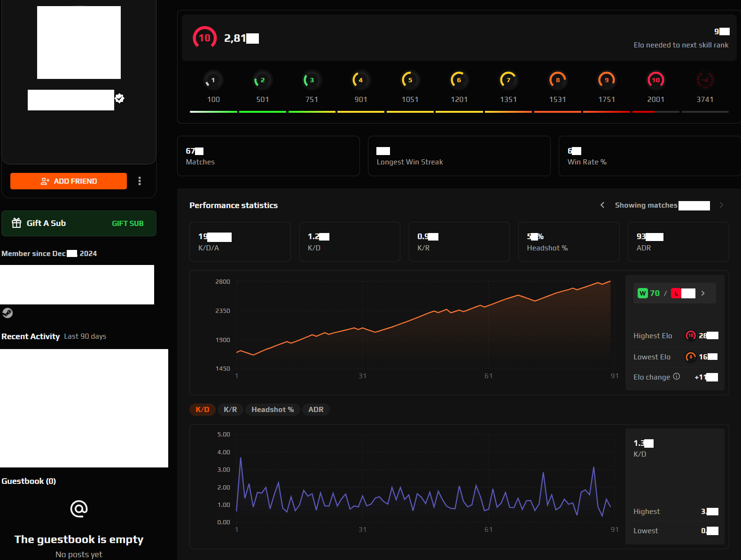The image size is (741, 560).
Task: Expand the wins/losses results chevron
Action: point(703,293)
